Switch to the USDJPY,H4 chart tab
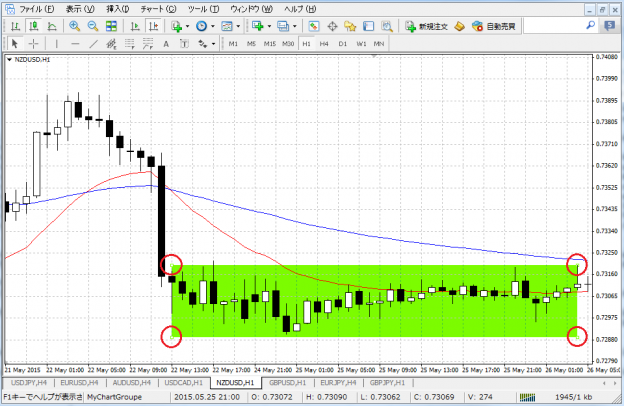 (x=26, y=382)
